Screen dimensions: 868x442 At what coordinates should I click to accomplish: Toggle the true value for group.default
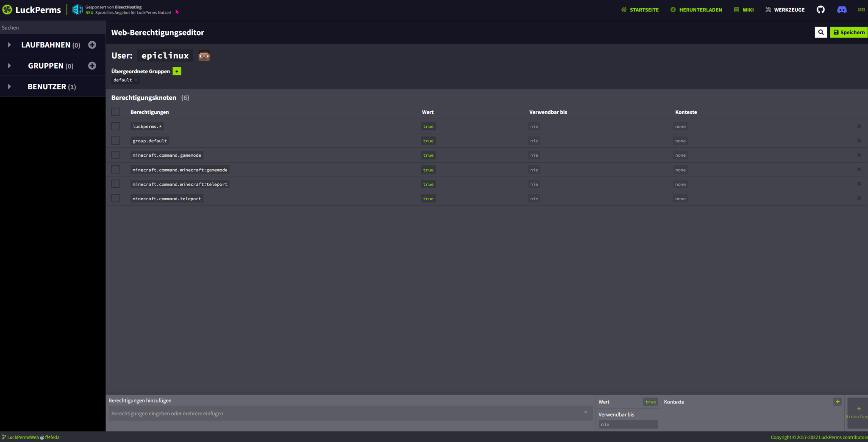point(428,141)
